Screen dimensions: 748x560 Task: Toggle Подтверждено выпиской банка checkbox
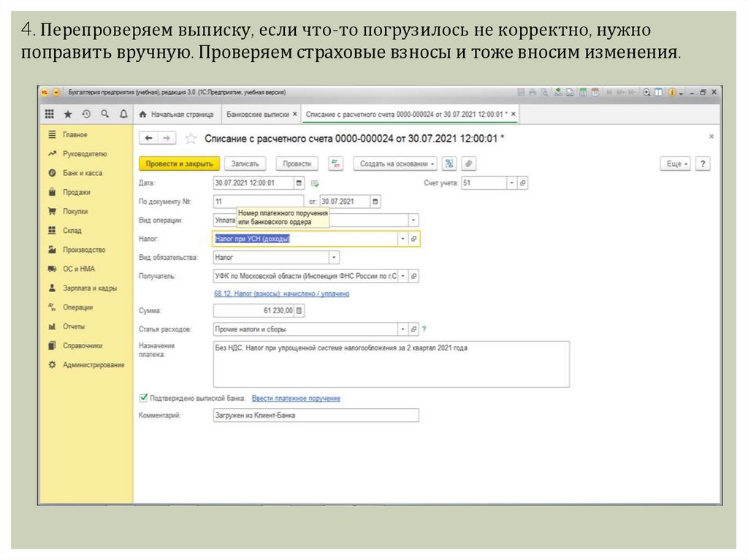pos(143,398)
